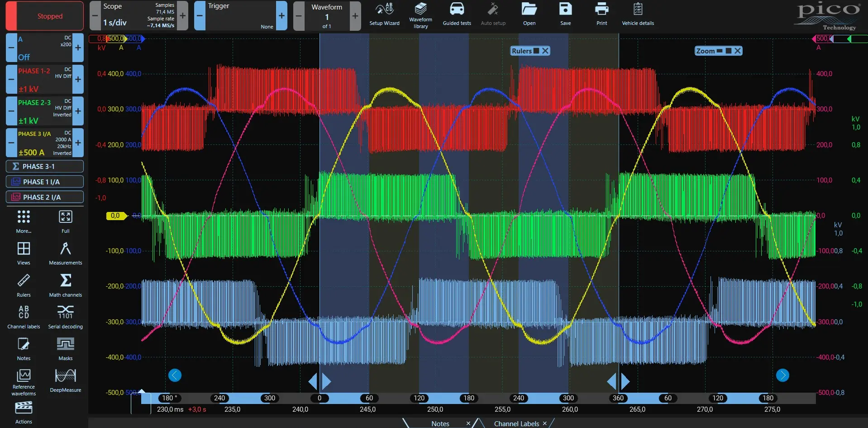868x428 pixels.
Task: Expand the More... options grid
Action: click(x=24, y=221)
